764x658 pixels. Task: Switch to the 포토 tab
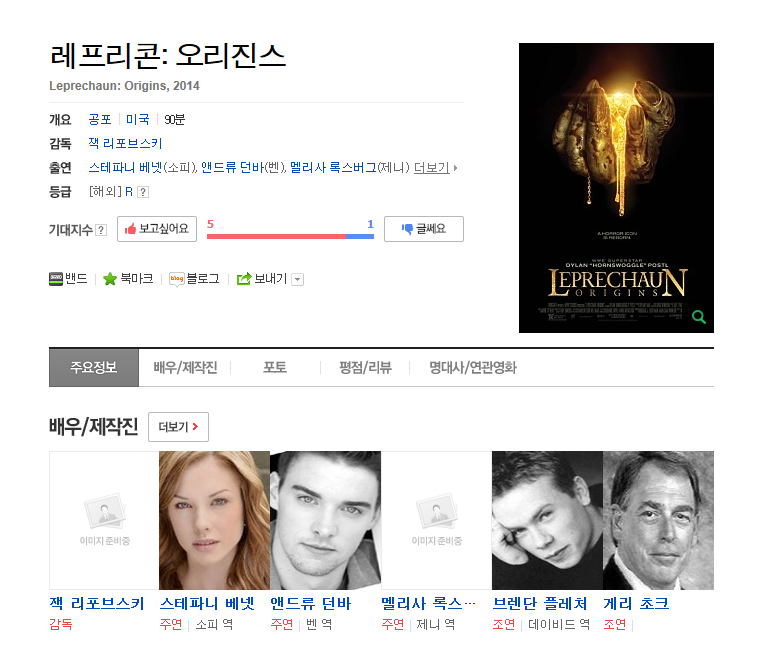tap(275, 368)
